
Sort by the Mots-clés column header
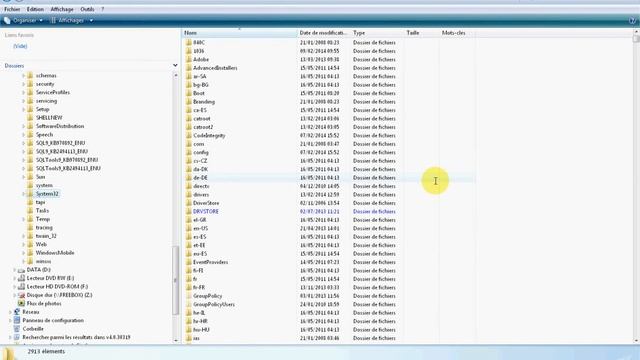(x=458, y=33)
